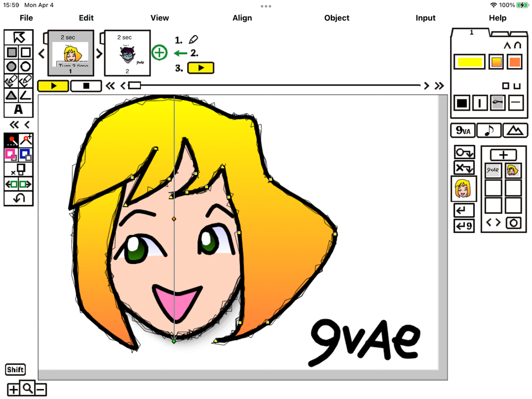
Task: Open the Edit menu
Action: [86, 18]
